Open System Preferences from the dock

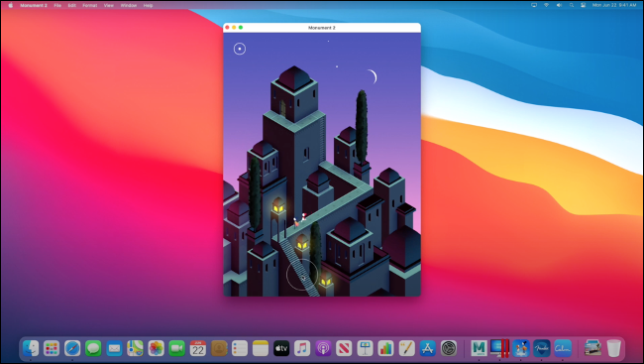point(449,348)
